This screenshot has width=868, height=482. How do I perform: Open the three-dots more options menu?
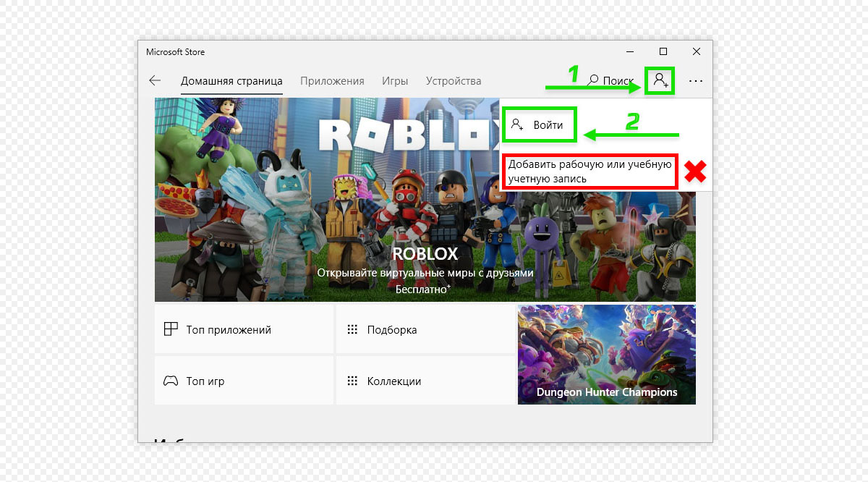pyautogui.click(x=696, y=81)
